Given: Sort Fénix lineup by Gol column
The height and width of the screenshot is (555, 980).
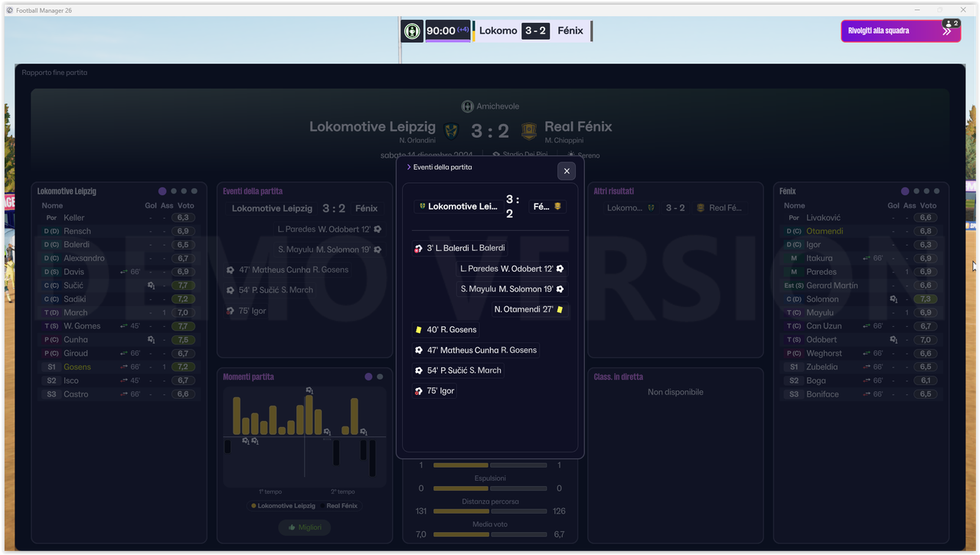Looking at the screenshot, I should [893, 206].
